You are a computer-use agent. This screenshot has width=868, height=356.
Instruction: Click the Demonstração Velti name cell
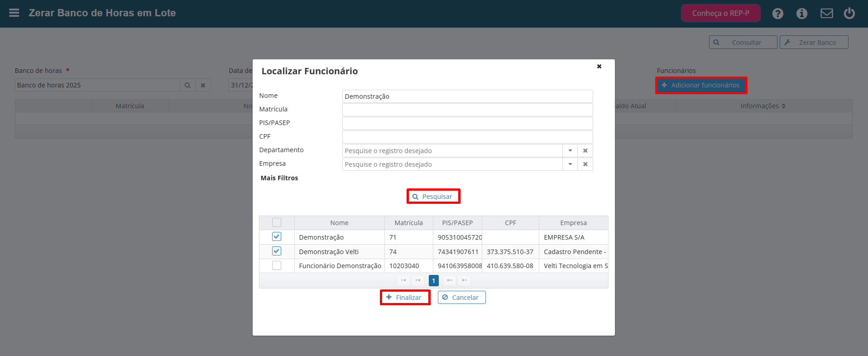(x=339, y=252)
